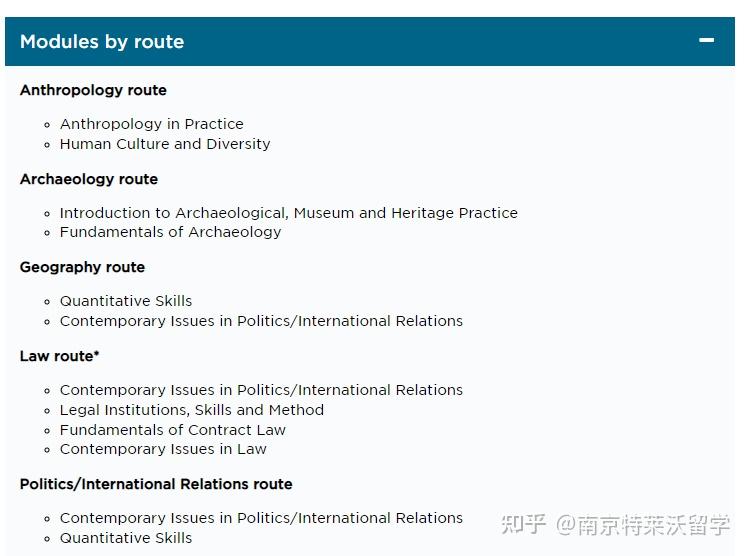Select Introduction to Archaeological, Museum and Heritage Practice
The width and height of the screenshot is (749, 556).
pyautogui.click(x=288, y=213)
